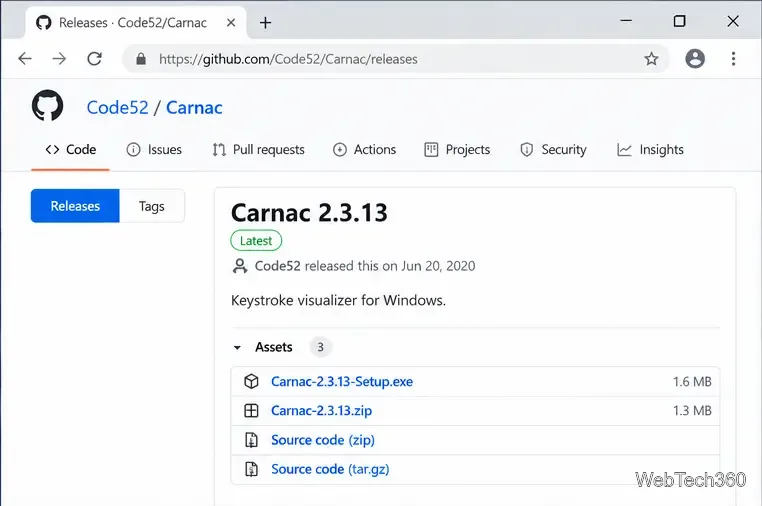Close the Releases · Code52/Carnac tab
Viewport: 762px width, 506px height.
pos(231,22)
